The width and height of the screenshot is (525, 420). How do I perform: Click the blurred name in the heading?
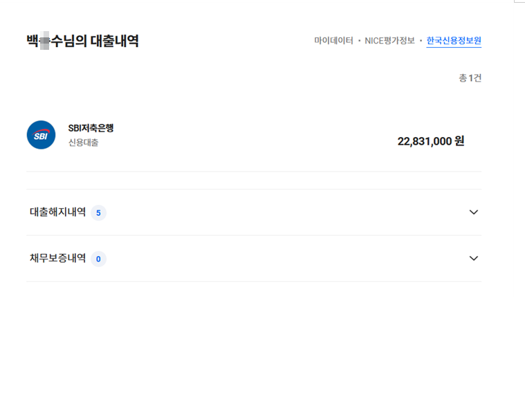tap(44, 41)
